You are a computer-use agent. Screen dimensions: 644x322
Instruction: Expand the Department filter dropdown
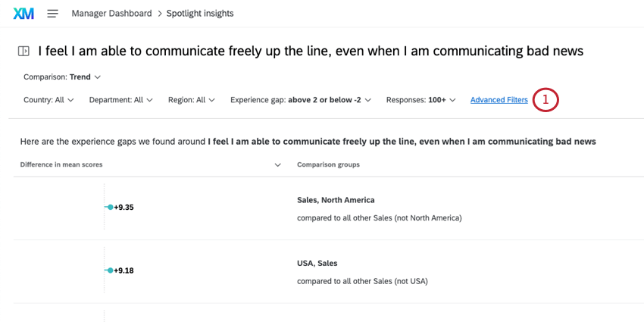[x=120, y=100]
